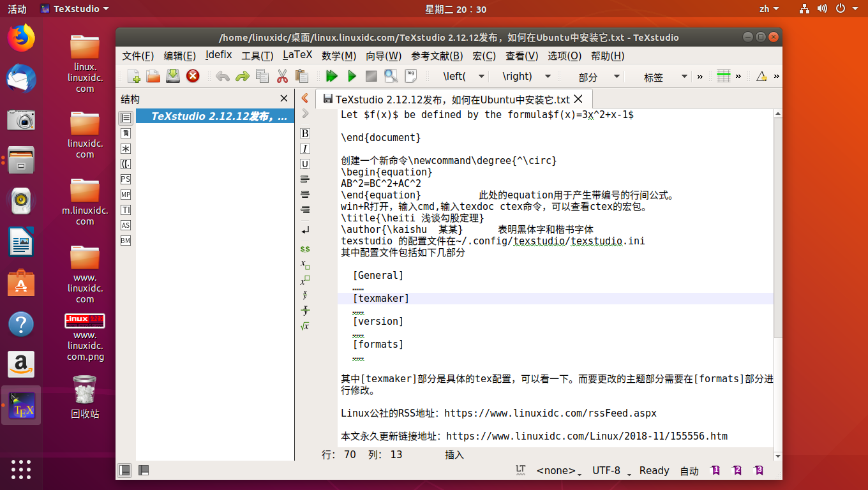Select the TeXstudio 2.12.12发布 structure entry

point(214,117)
